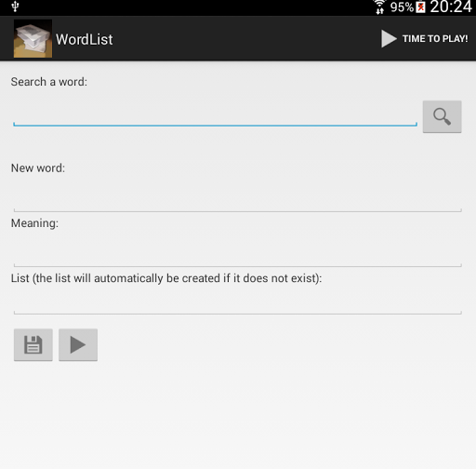Tap the play triangle button beside save
Screen dimensions: 476x469
tap(78, 344)
